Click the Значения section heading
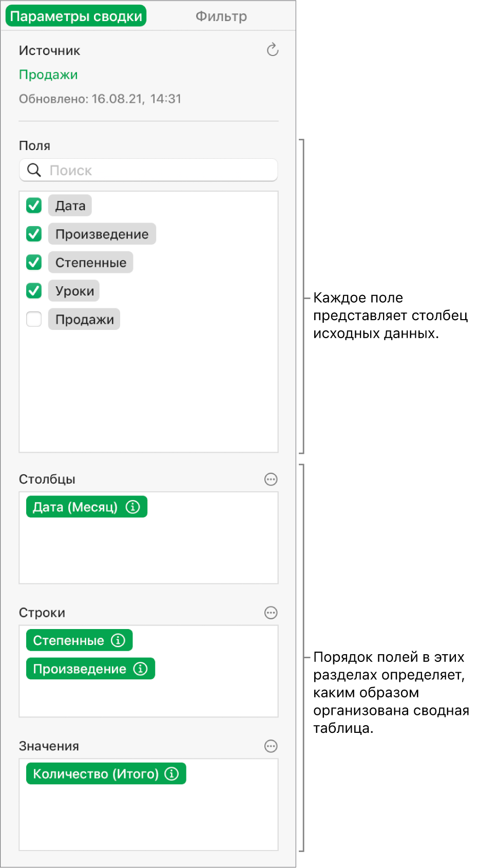The width and height of the screenshot is (478, 868). (x=49, y=746)
